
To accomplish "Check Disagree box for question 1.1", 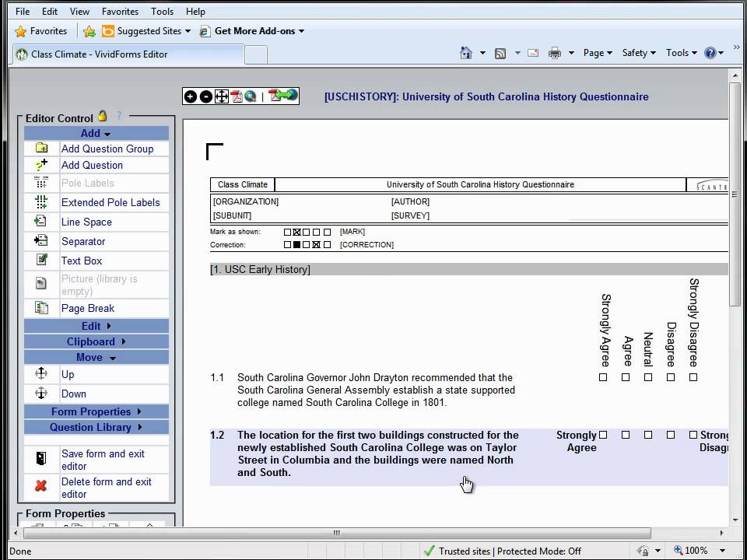I will 671,377.
